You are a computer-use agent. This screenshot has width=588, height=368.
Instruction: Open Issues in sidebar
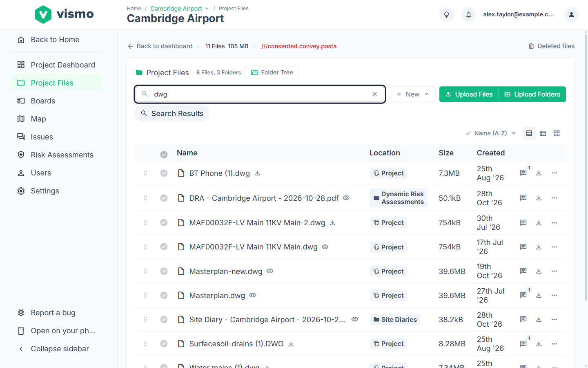coord(56,137)
